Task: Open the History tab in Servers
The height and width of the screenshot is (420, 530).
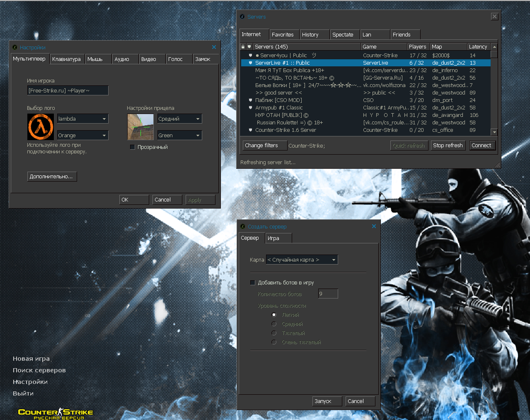Action: [315, 34]
